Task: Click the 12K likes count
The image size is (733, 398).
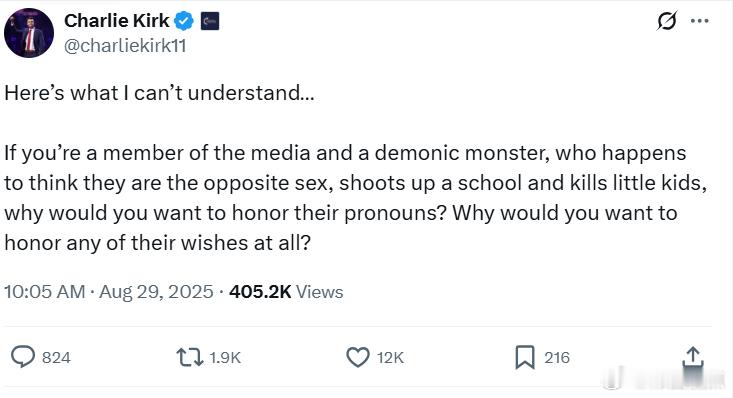Action: tap(390, 358)
